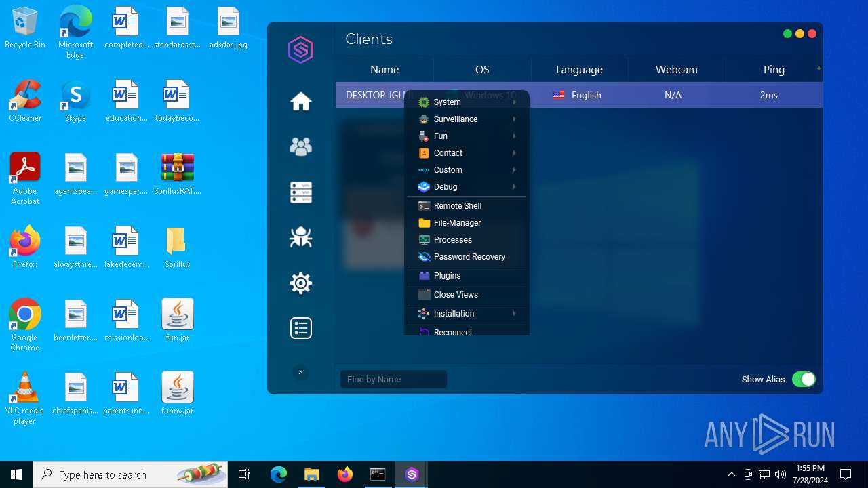The image size is (868, 488).
Task: Select the Adobe Acrobat desktop shortcut
Action: tap(25, 179)
